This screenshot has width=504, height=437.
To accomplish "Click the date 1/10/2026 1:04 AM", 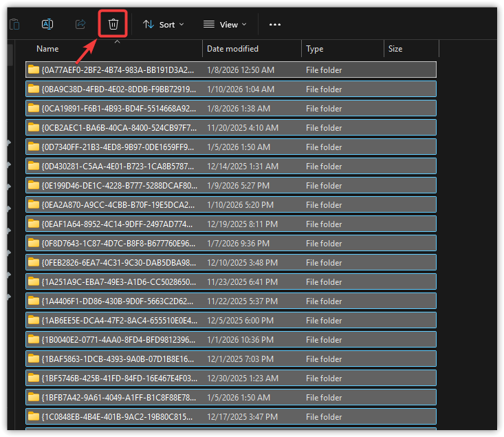I will click(x=241, y=89).
